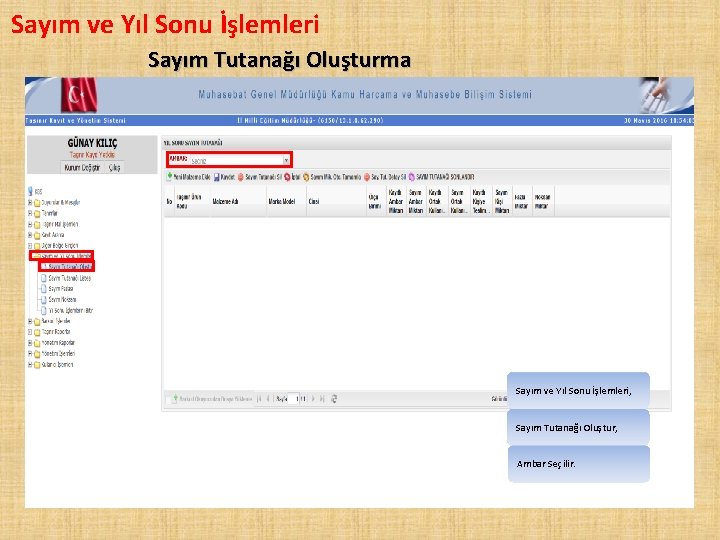Click the Malzeme Adı column header
The width and height of the screenshot is (720, 540).
(x=238, y=202)
